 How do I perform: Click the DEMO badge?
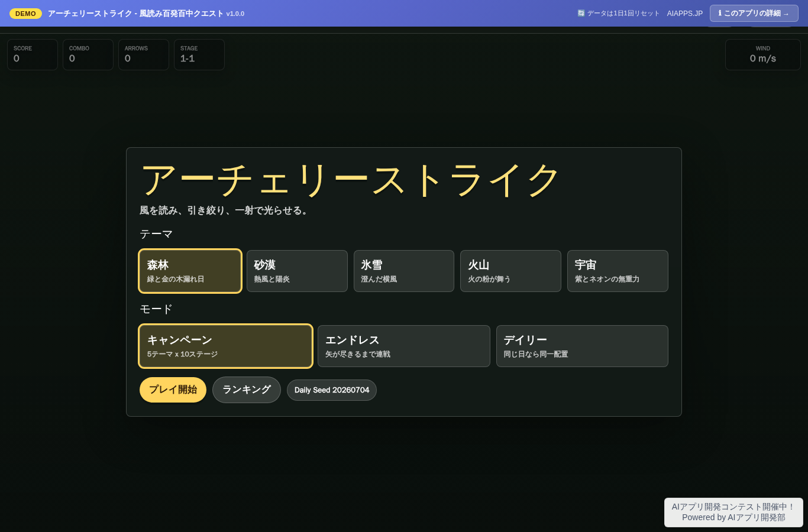coord(25,14)
